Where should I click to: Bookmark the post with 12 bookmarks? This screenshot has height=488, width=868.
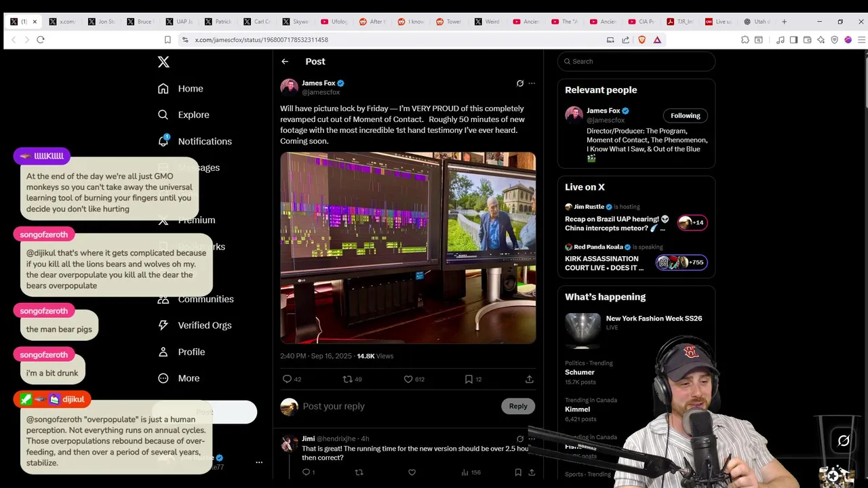473,379
